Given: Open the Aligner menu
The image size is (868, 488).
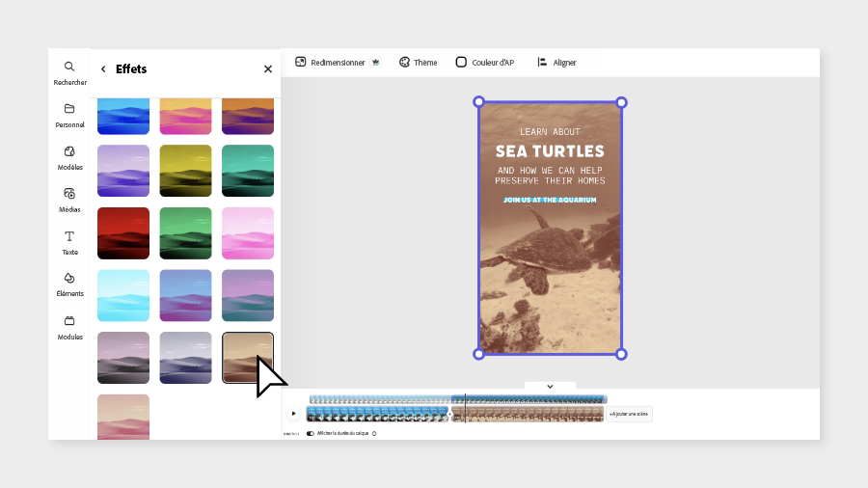Looking at the screenshot, I should coord(556,63).
